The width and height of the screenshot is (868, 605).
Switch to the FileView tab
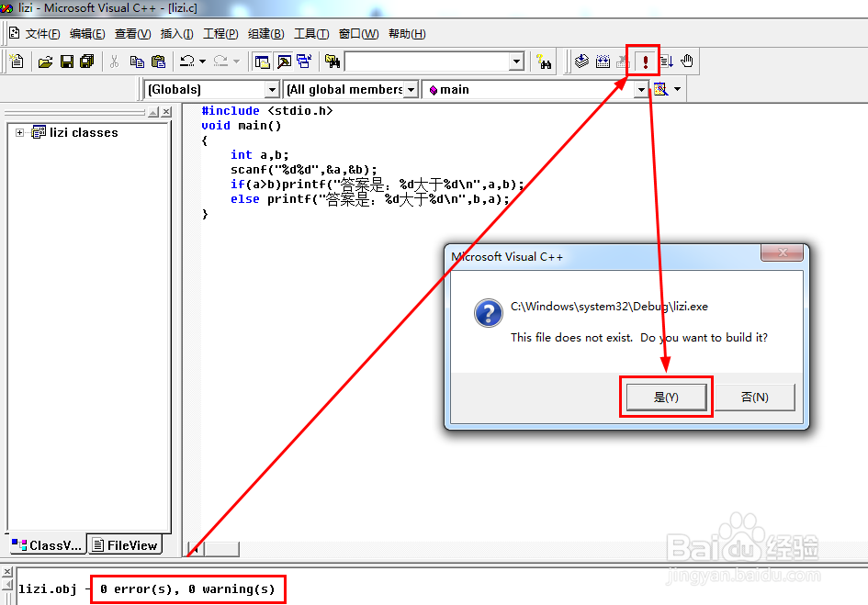[x=125, y=545]
